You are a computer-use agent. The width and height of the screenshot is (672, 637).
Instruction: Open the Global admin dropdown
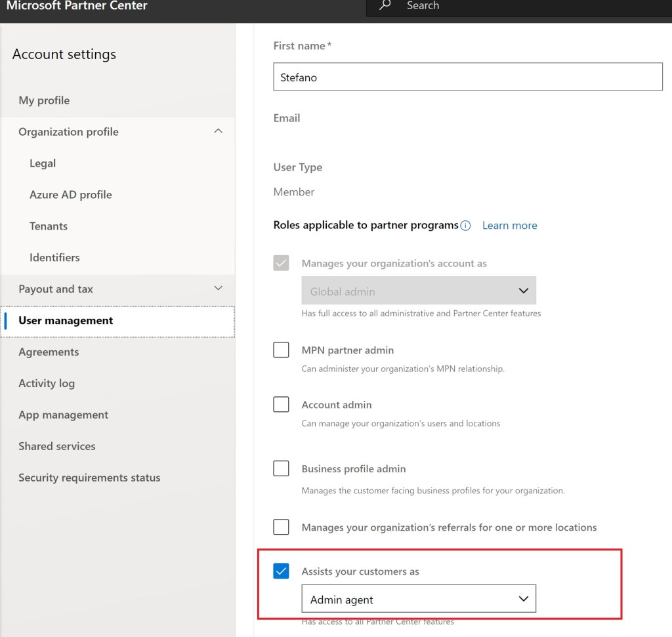[418, 291]
